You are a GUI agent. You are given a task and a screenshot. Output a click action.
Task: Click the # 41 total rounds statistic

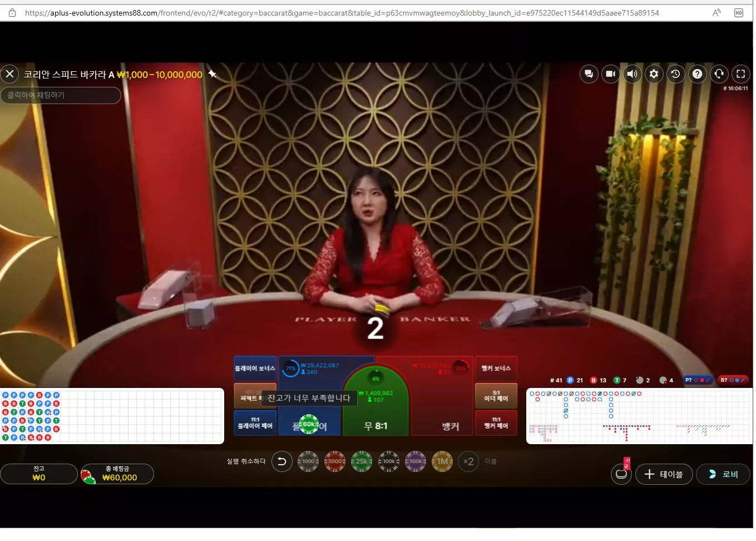point(556,380)
